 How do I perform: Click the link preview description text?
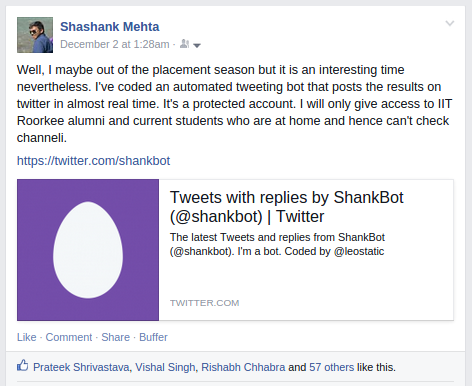coord(277,244)
